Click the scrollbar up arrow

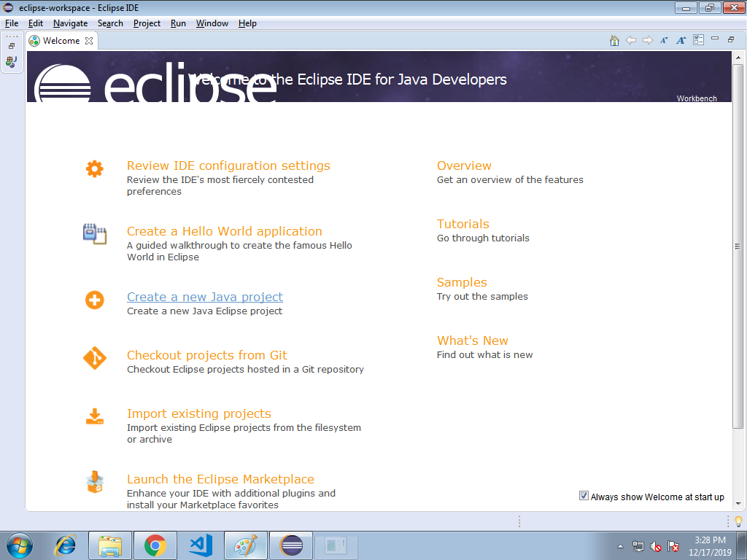[738, 58]
